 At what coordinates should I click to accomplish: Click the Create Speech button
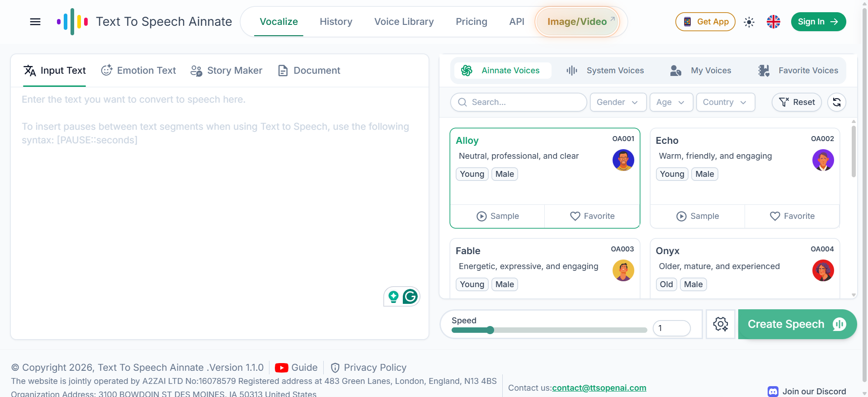tap(797, 324)
